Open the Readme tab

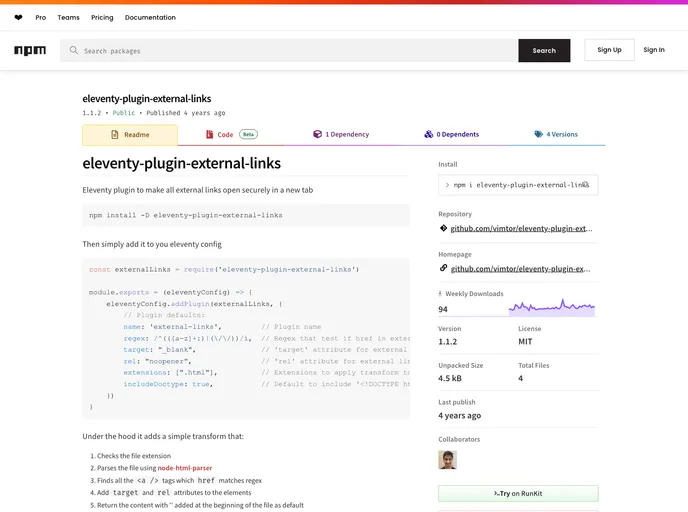tap(130, 135)
